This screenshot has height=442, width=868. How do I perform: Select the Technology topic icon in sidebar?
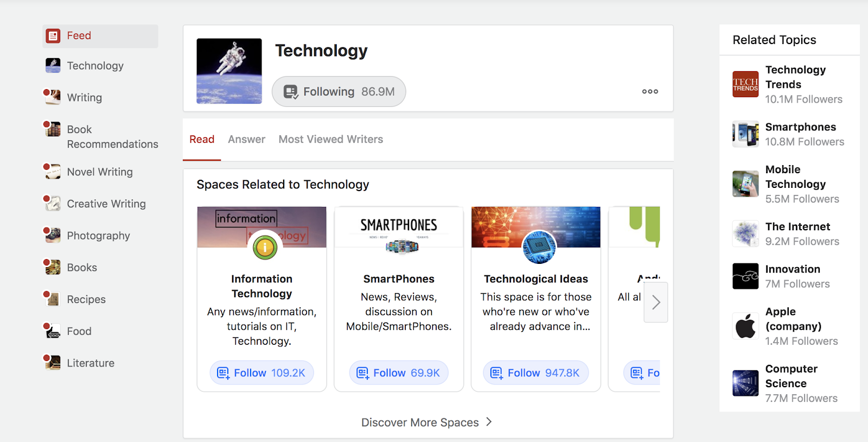point(52,65)
